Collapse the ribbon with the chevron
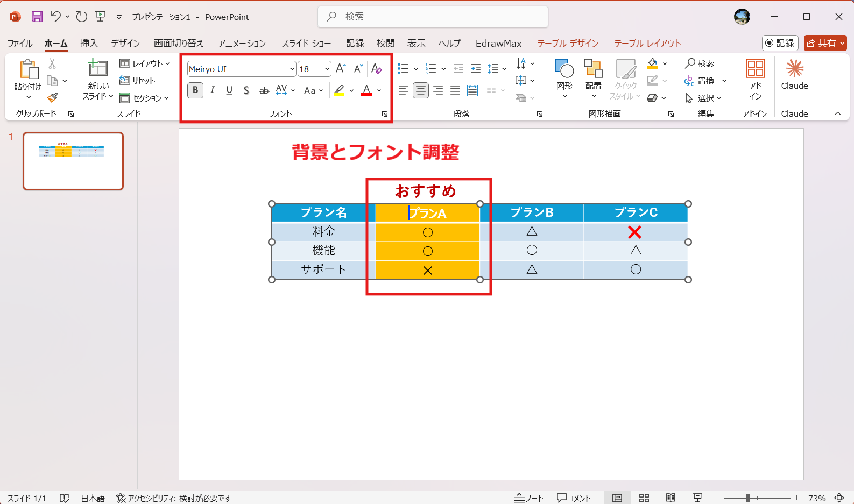 click(838, 113)
